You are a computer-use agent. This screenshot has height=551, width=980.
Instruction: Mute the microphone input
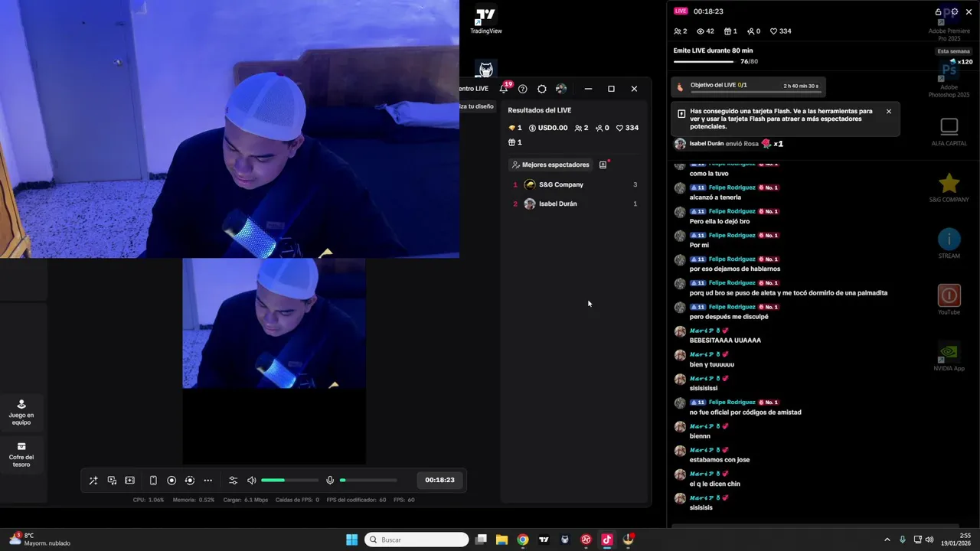point(330,481)
